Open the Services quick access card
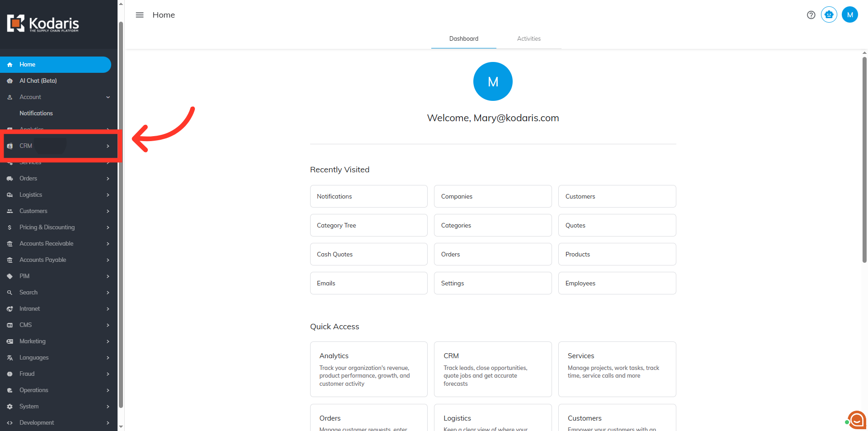Screen dimensions: 868x431 (x=617, y=369)
